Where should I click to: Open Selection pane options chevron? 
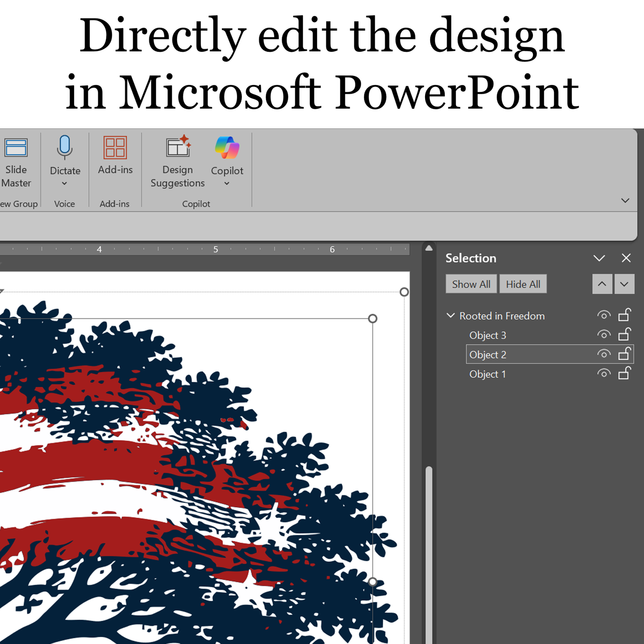pos(599,258)
